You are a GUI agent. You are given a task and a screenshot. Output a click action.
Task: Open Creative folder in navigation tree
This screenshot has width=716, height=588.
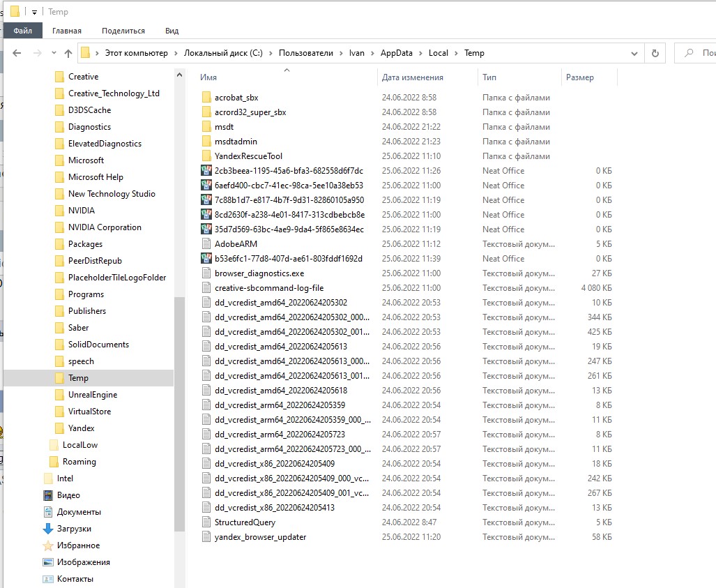click(x=83, y=76)
